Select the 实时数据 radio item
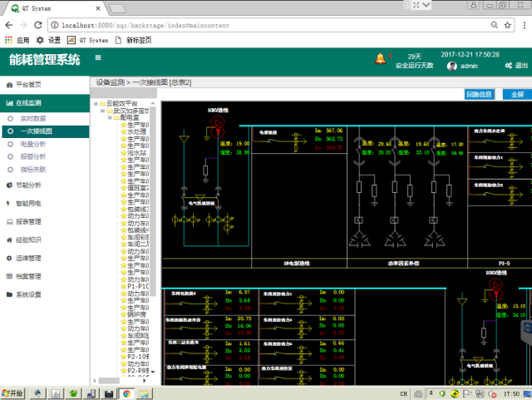Screen dimensions: 532x400 [34, 120]
